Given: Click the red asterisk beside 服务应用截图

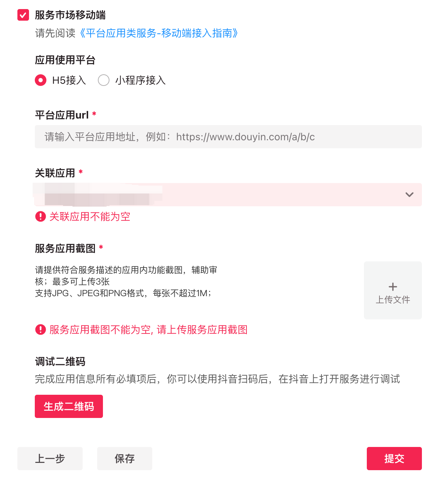Looking at the screenshot, I should [101, 248].
